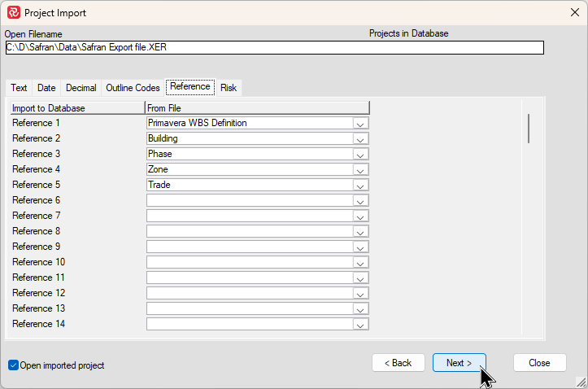588x389 pixels.
Task: Expand the Reference 1 dropdown
Action: [361, 123]
